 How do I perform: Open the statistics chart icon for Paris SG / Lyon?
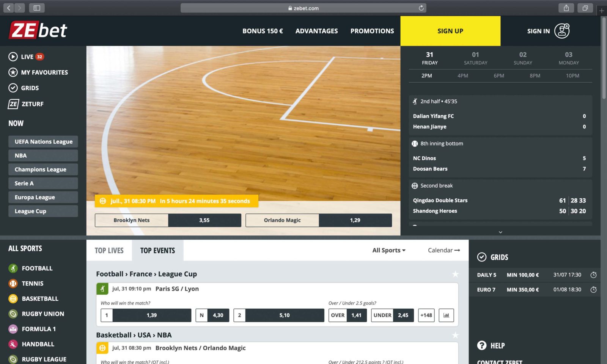pos(446,315)
